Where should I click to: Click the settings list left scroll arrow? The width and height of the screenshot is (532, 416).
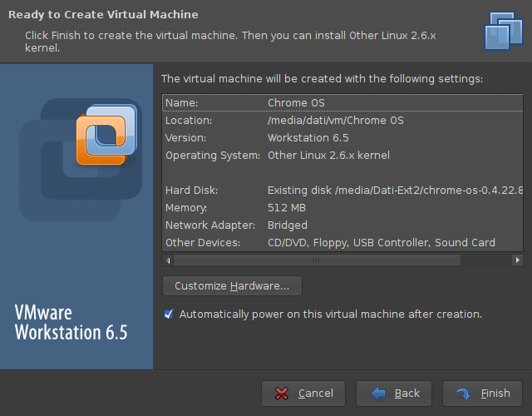click(x=168, y=260)
